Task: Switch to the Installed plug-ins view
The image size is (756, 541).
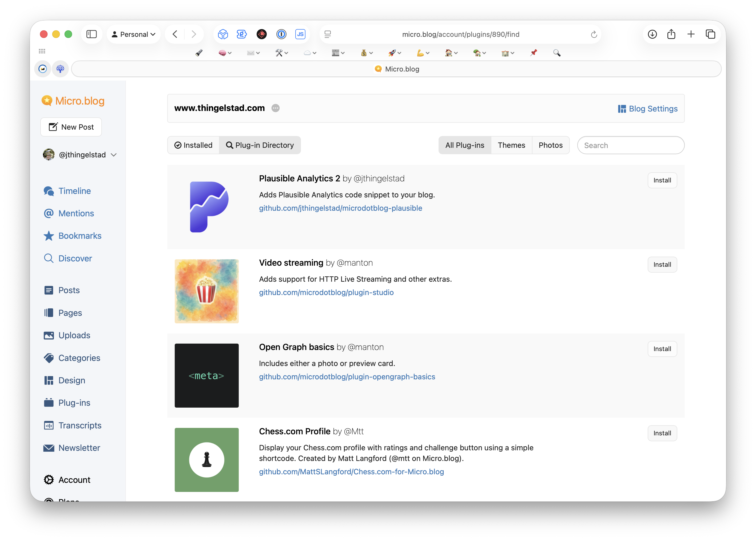Action: tap(193, 145)
